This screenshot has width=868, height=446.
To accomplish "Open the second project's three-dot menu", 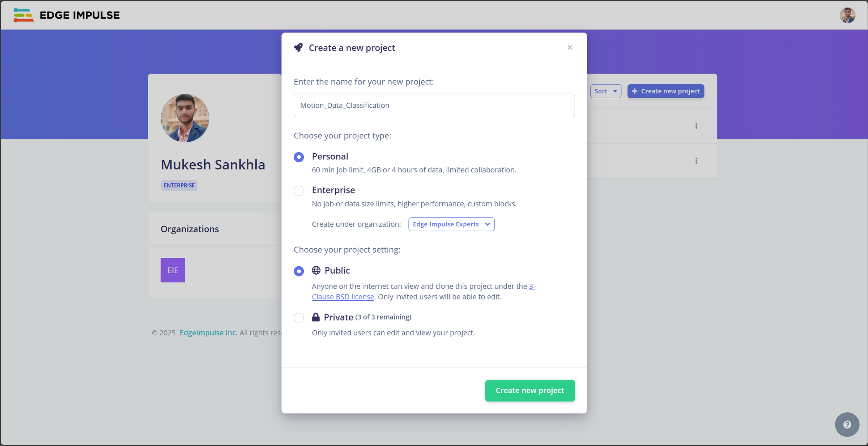I will click(x=696, y=160).
